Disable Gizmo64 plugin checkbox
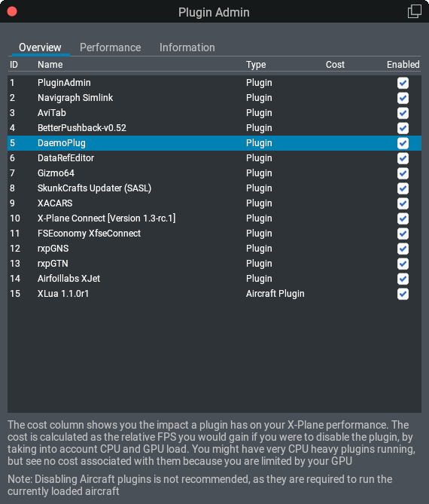Viewport: 429px width, 504px height. [x=403, y=173]
